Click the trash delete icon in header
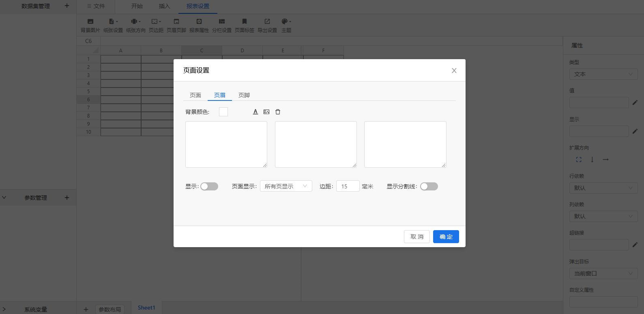Viewport: 644px width, 314px height. click(x=278, y=112)
